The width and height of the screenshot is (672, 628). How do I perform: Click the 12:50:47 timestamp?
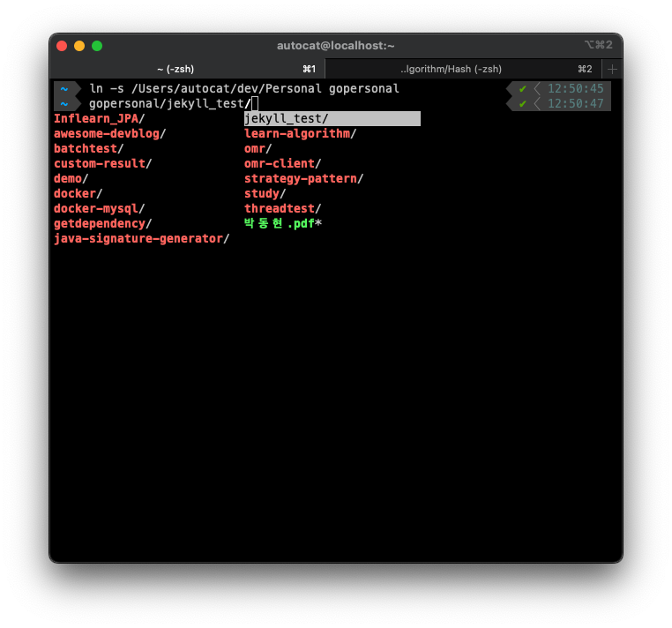point(576,104)
